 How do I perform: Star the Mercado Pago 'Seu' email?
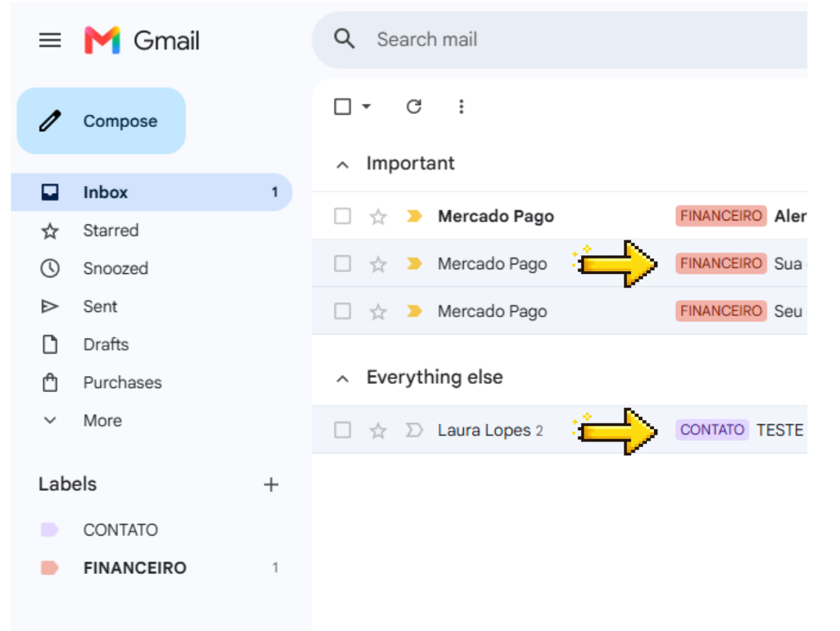(x=378, y=312)
